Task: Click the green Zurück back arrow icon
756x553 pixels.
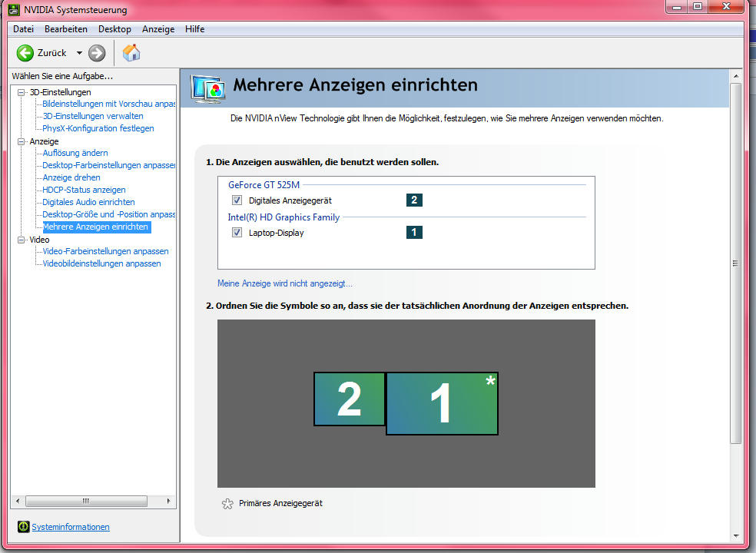Action: coord(25,53)
